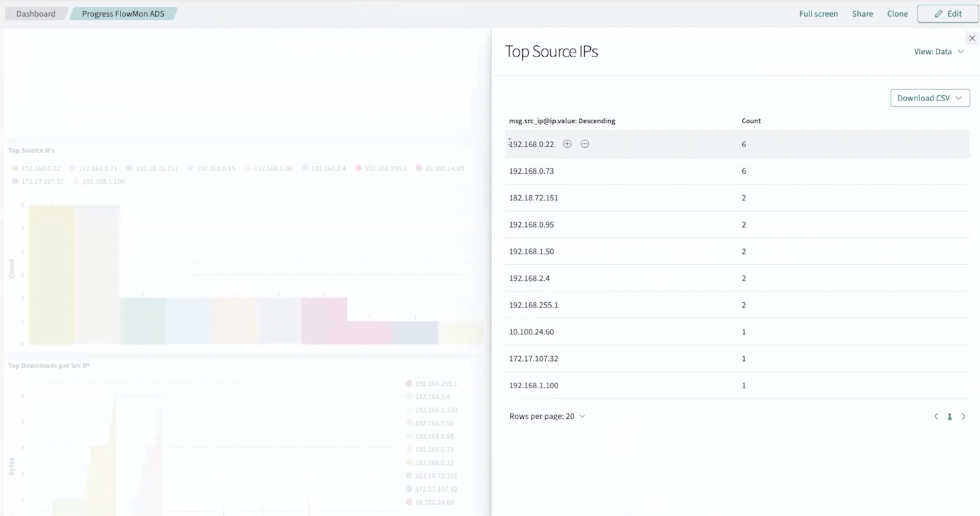
Task: Click the Share link
Action: (862, 13)
